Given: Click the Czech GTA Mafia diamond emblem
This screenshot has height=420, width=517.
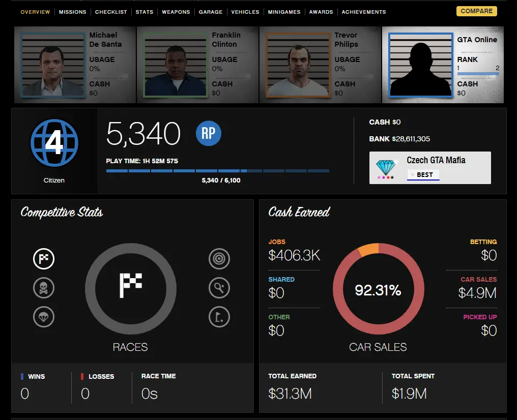Looking at the screenshot, I should (x=386, y=169).
